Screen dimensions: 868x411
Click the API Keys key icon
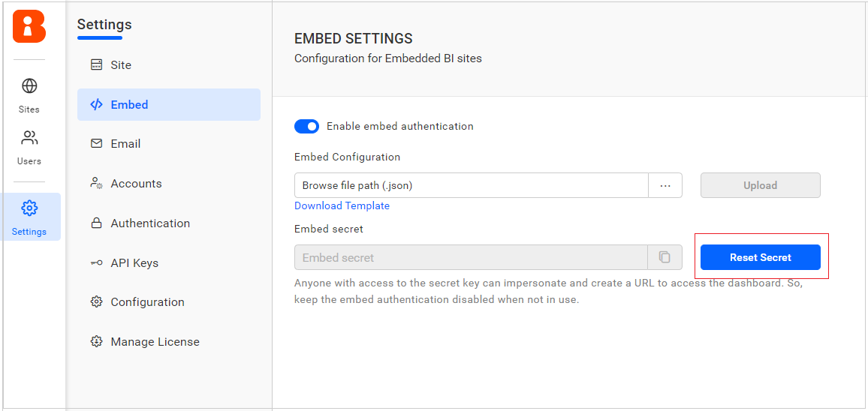(96, 263)
